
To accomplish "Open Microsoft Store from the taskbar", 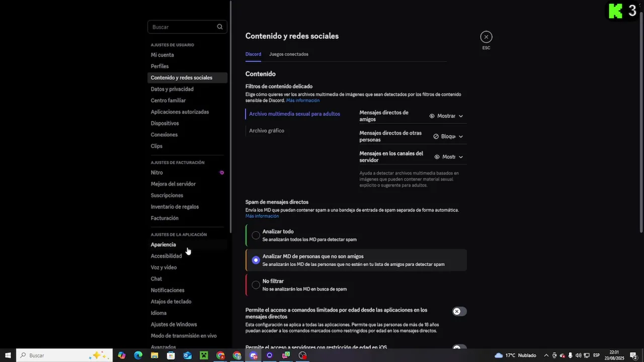I will tap(171, 355).
